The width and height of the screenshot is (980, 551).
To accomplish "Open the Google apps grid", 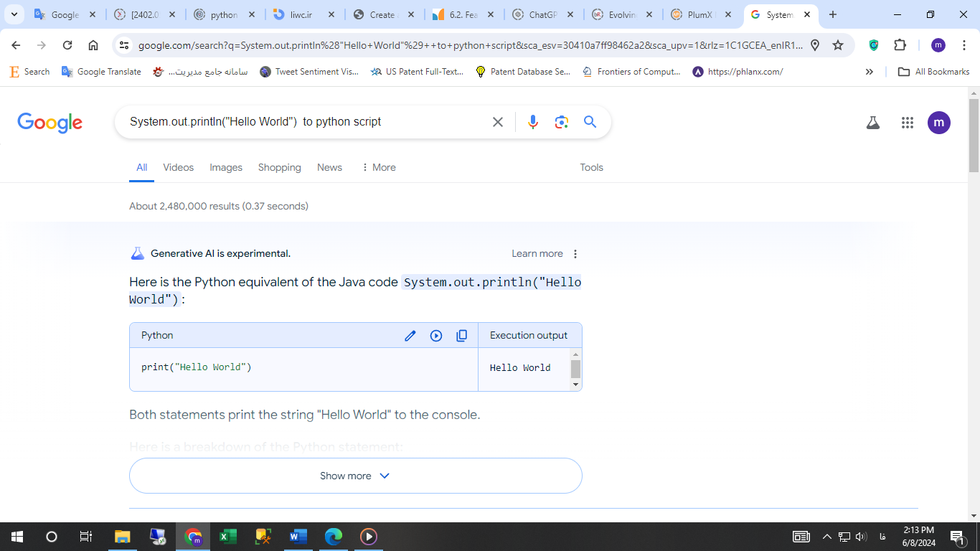I will [x=908, y=123].
